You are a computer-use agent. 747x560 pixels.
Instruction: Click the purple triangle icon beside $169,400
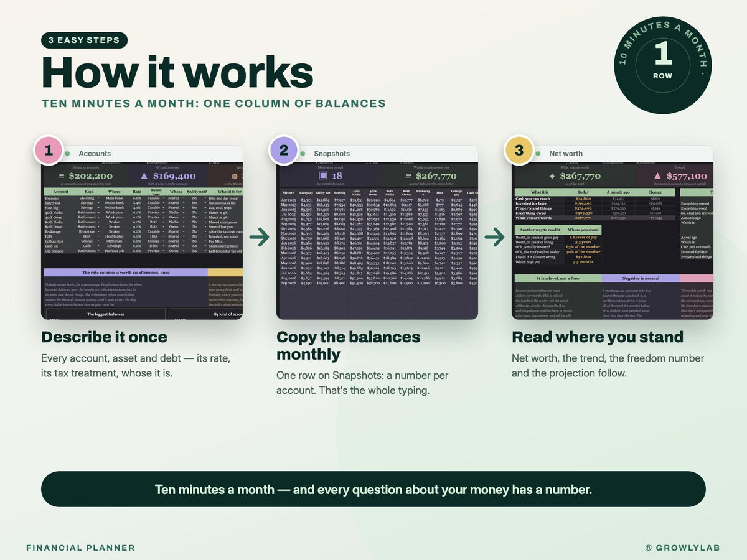(144, 176)
